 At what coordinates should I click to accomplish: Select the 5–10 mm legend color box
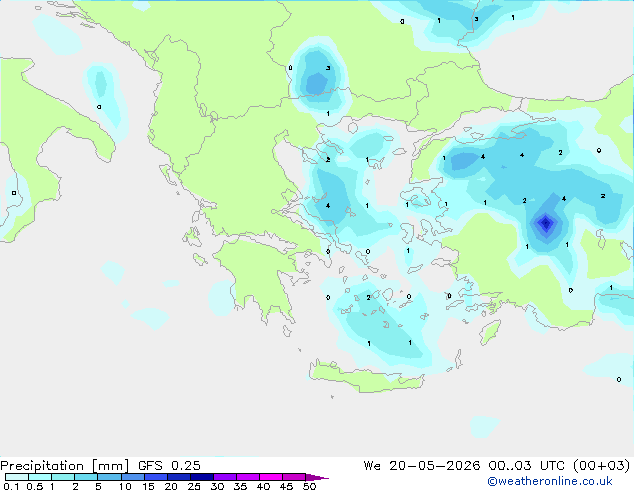tap(109, 477)
